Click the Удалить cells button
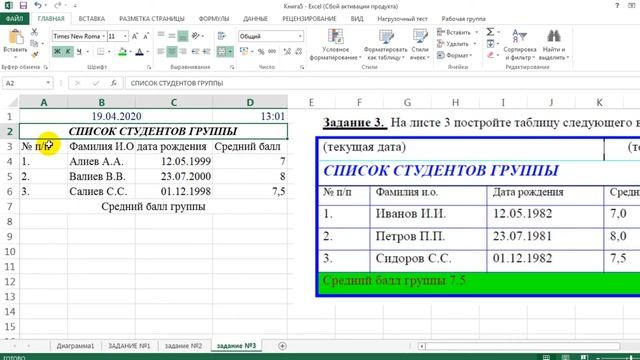The image size is (640, 360). coord(456,44)
